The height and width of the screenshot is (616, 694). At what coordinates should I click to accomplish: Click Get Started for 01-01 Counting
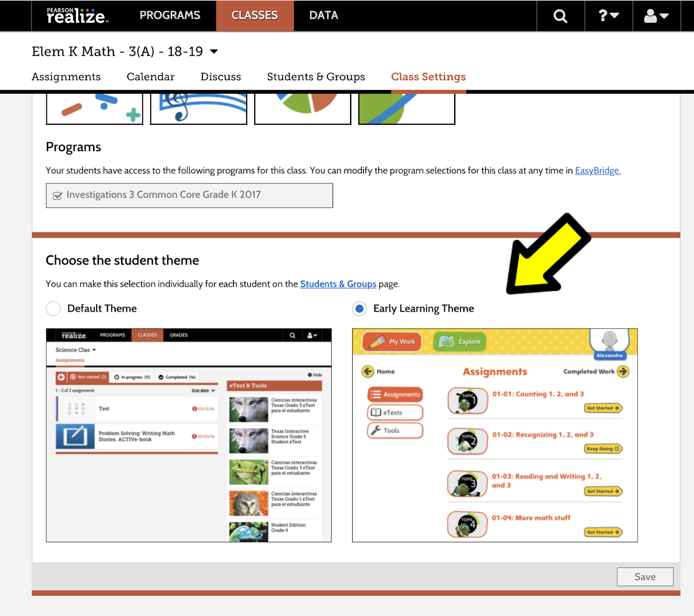pos(603,408)
